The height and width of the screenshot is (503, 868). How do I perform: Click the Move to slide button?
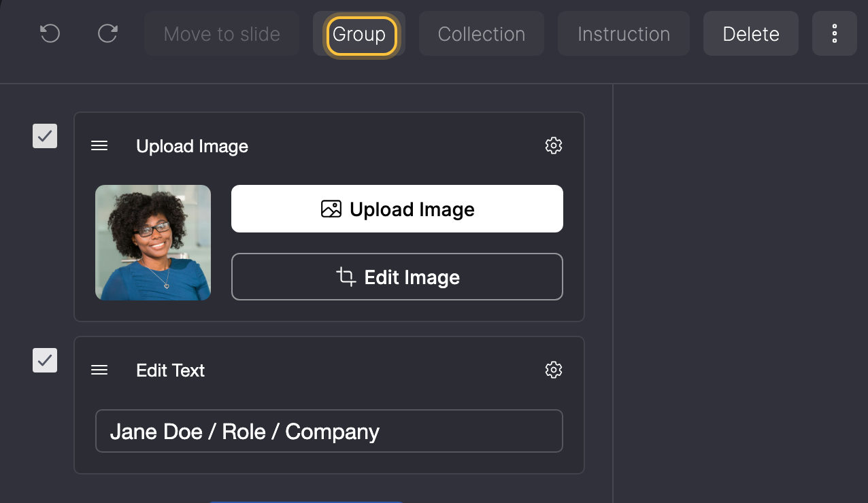222,33
